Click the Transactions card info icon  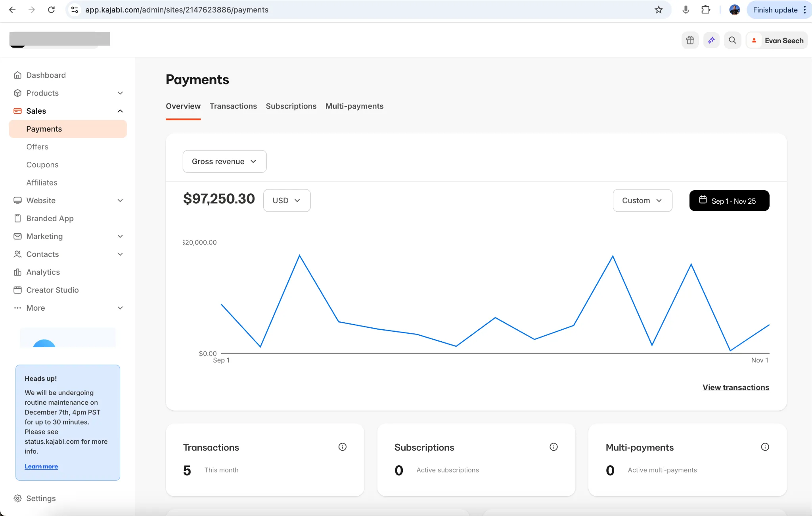point(342,447)
